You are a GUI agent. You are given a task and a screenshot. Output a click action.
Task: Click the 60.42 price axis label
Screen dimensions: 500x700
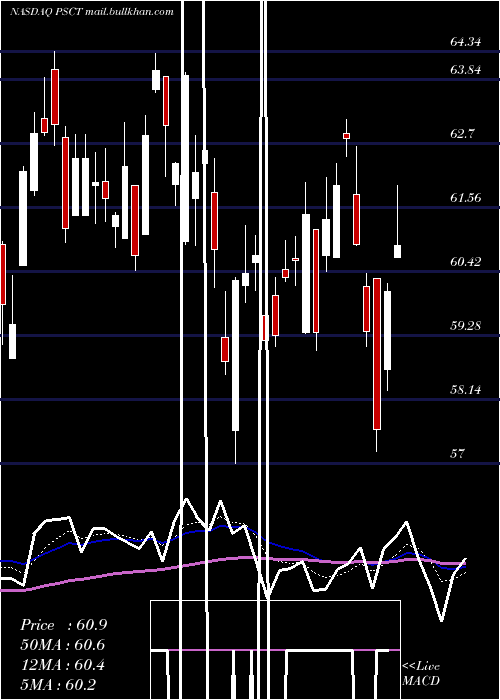(x=466, y=261)
